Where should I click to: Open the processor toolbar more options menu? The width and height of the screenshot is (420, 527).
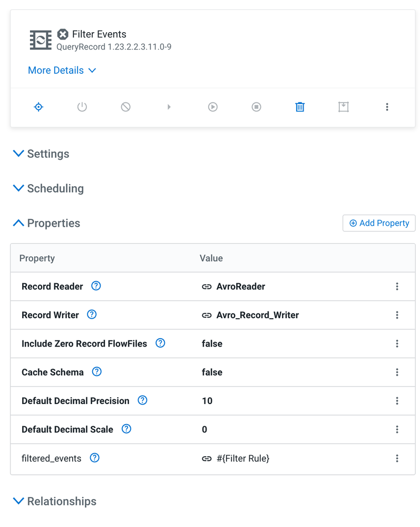387,107
